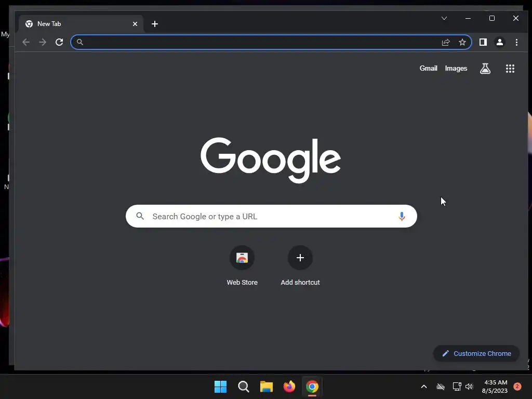Open the side panel icon

click(483, 42)
